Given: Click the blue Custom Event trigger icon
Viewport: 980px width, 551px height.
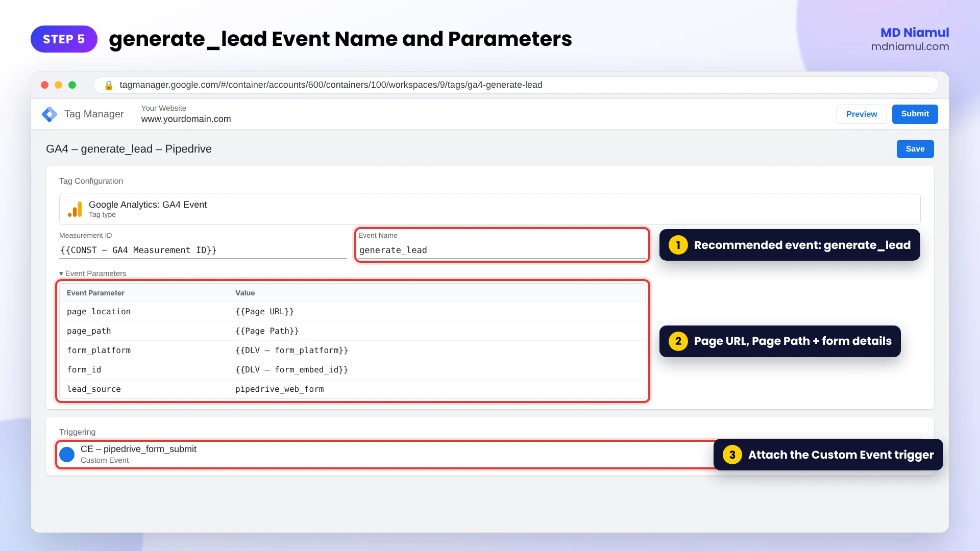Looking at the screenshot, I should coord(67,454).
